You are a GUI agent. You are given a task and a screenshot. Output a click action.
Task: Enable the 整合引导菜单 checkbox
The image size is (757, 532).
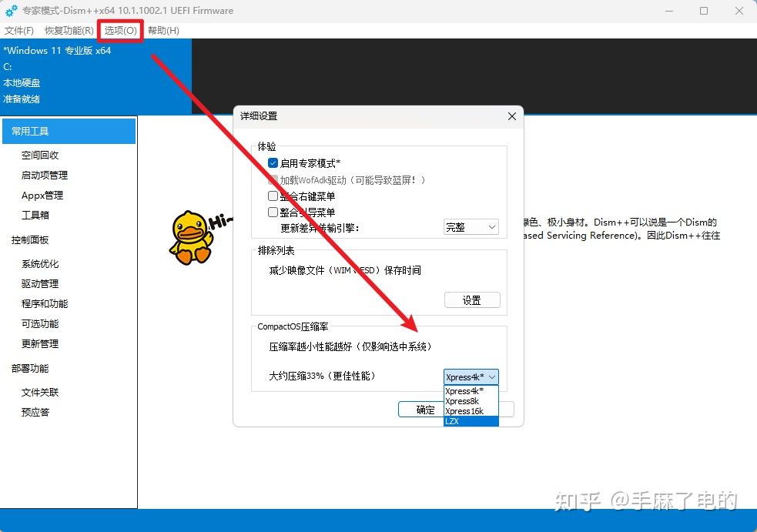click(x=273, y=212)
